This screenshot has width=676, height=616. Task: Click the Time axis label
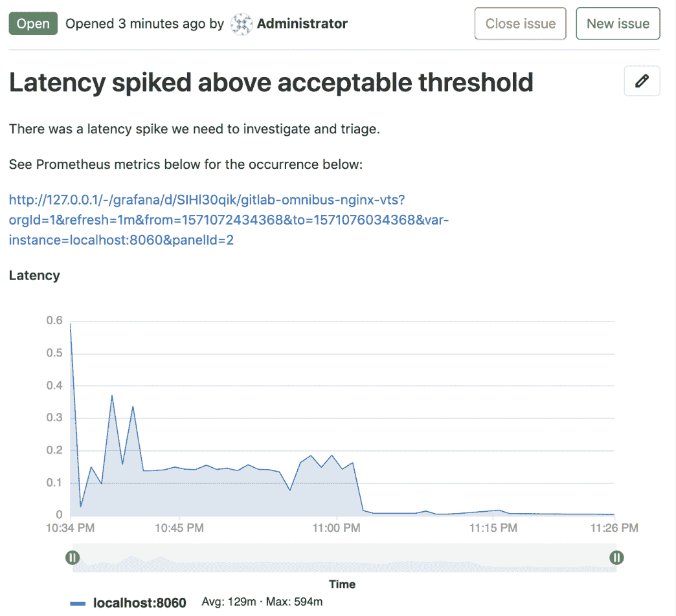tap(342, 584)
